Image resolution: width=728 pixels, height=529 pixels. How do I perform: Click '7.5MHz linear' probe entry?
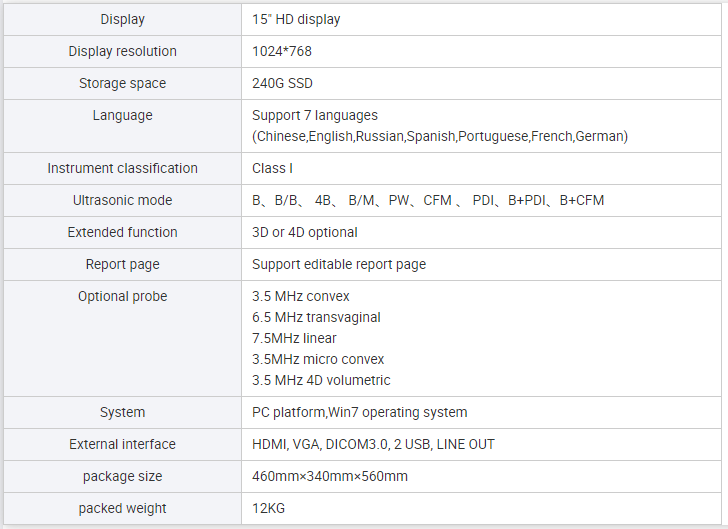pyautogui.click(x=294, y=339)
